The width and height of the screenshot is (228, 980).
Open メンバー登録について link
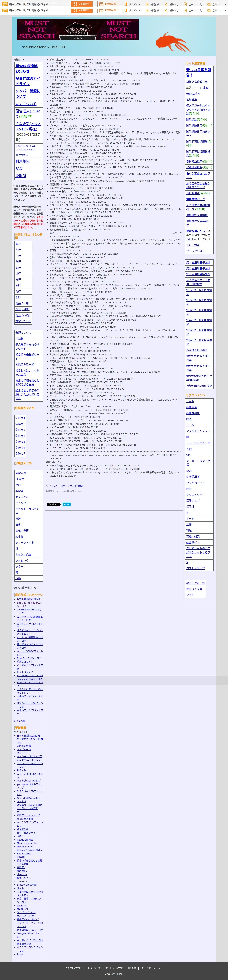tap(28, 94)
